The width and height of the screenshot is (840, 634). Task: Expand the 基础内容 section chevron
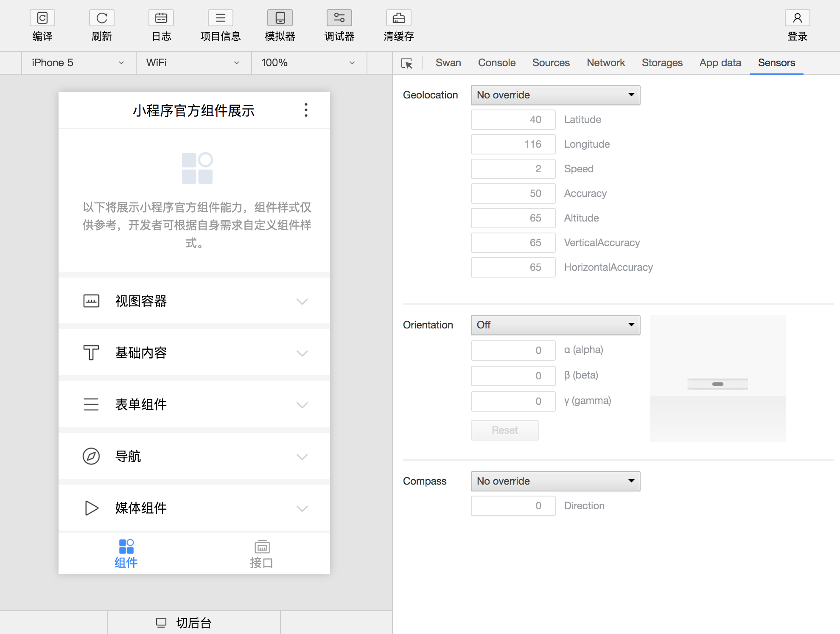(x=302, y=353)
